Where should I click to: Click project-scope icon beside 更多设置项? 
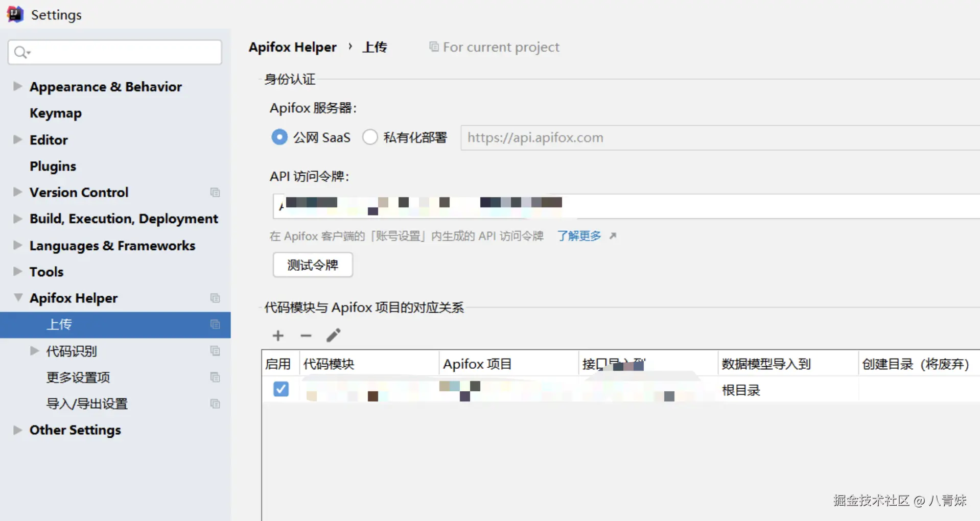click(x=215, y=377)
